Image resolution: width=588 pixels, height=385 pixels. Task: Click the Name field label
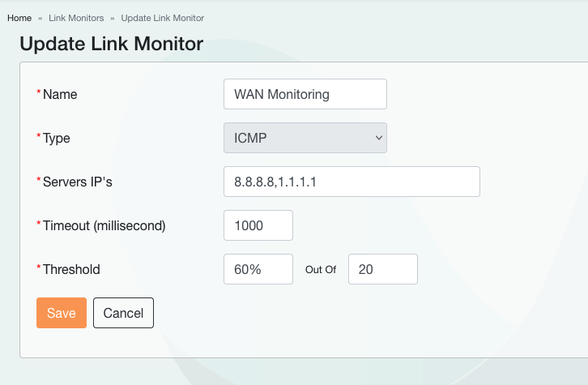click(x=60, y=94)
